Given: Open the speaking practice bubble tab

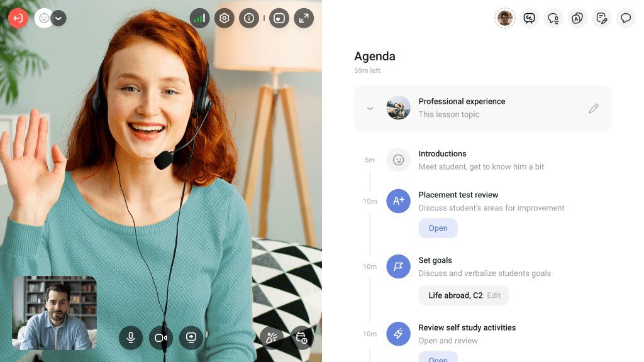Looking at the screenshot, I should point(553,18).
